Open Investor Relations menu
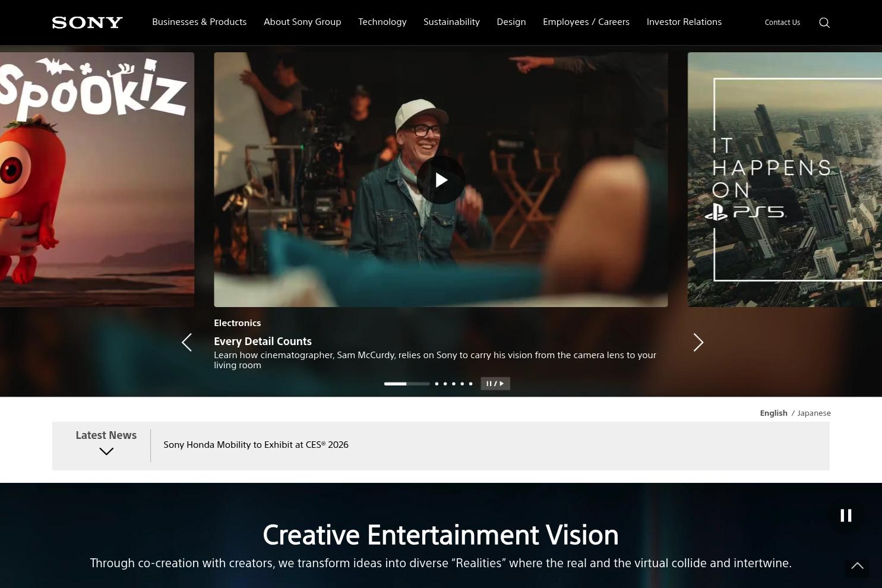This screenshot has width=882, height=588. tap(684, 22)
